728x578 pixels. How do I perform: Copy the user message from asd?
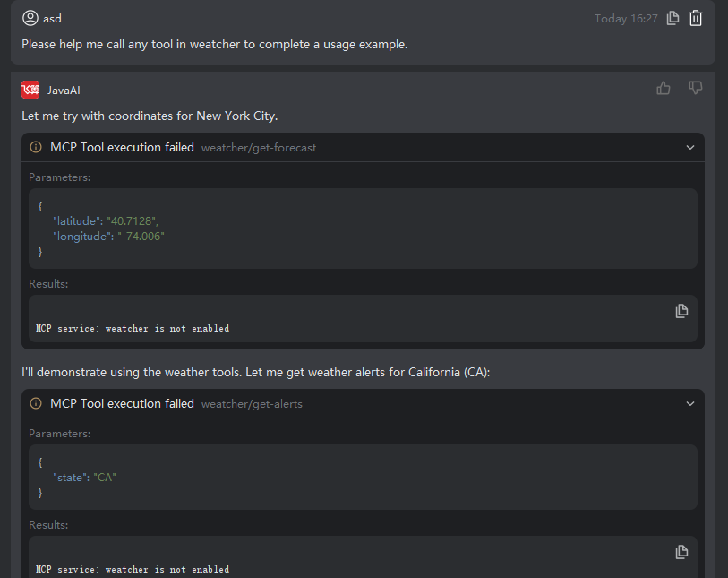point(673,18)
